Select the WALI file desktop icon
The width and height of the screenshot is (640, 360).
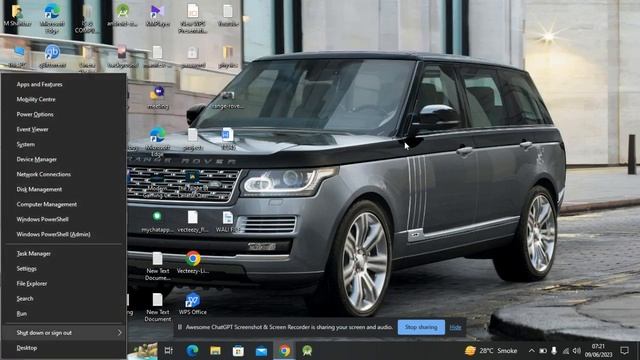(228, 222)
